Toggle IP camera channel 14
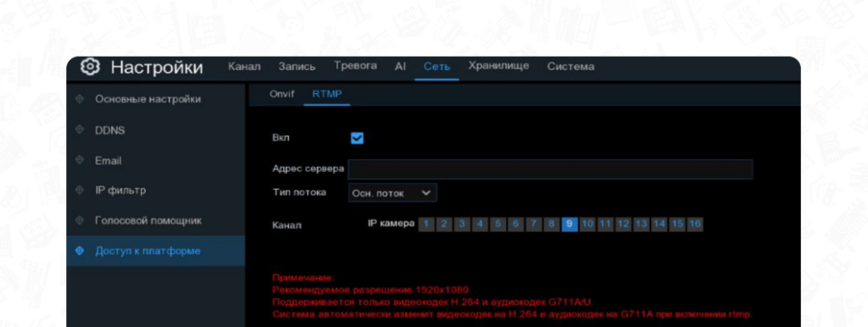This screenshot has width=868, height=327. pos(659,224)
